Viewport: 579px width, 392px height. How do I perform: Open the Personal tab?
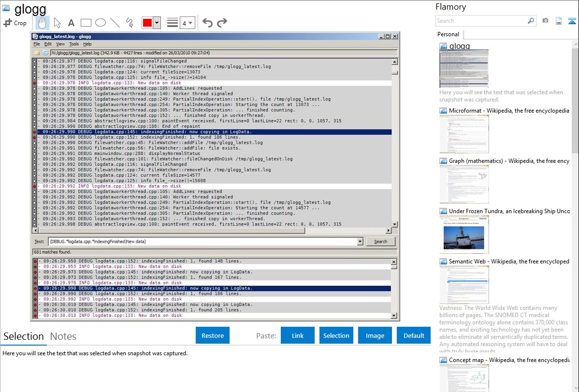tap(448, 34)
